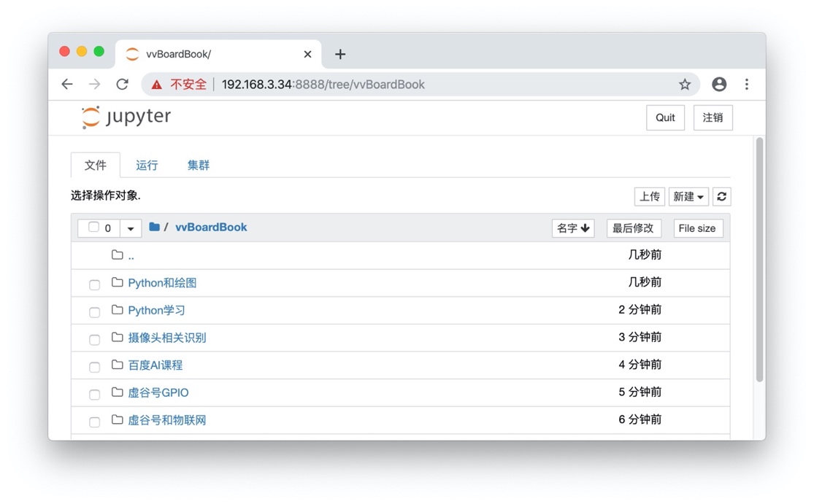Image resolution: width=814 pixels, height=504 pixels.
Task: Open the browser profile icon
Action: pyautogui.click(x=719, y=84)
